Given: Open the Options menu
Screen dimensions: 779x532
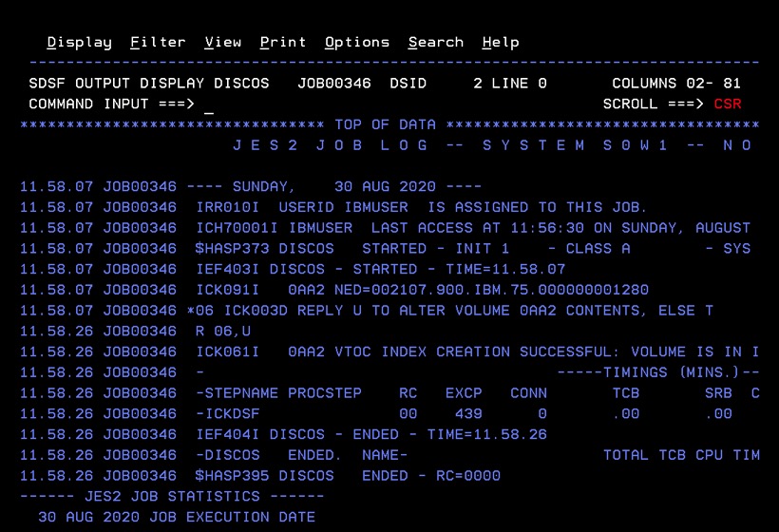Looking at the screenshot, I should click(357, 43).
